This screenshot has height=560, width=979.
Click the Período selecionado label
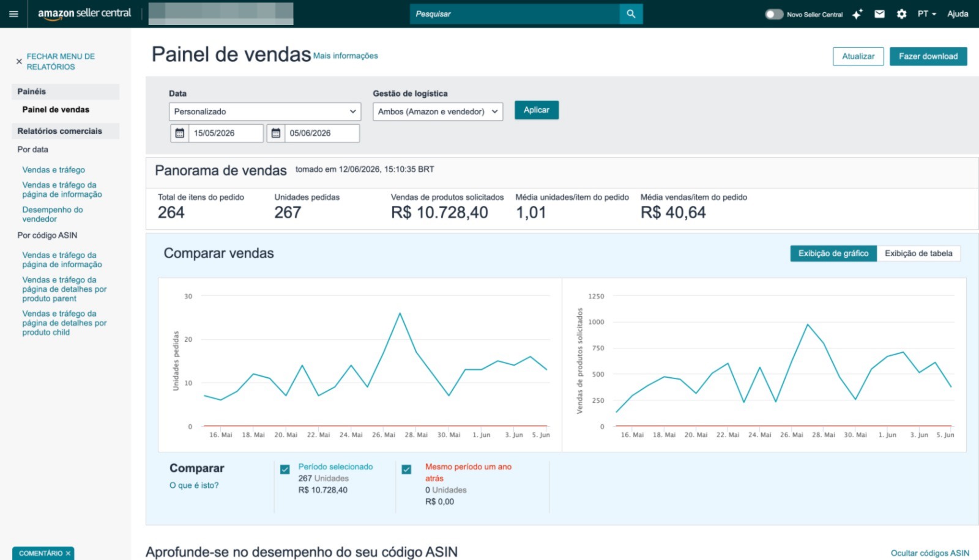(x=335, y=466)
